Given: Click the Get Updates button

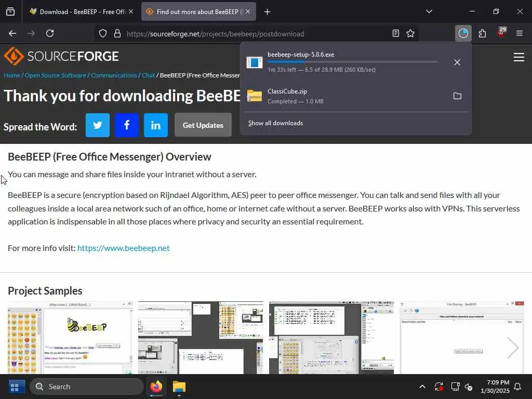Looking at the screenshot, I should click(203, 125).
